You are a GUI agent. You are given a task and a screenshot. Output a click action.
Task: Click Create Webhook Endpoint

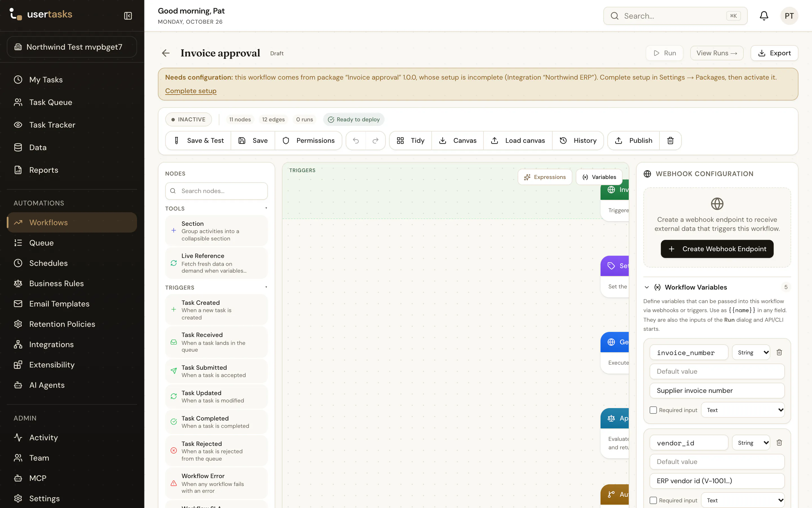click(717, 249)
